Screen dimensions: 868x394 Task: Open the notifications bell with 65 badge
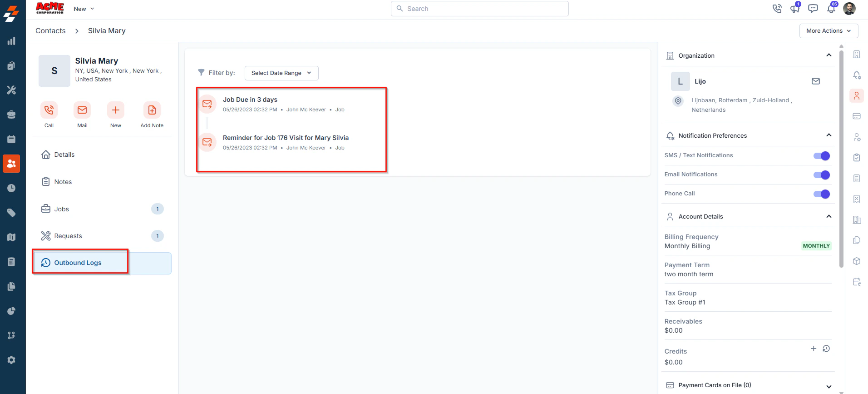831,9
